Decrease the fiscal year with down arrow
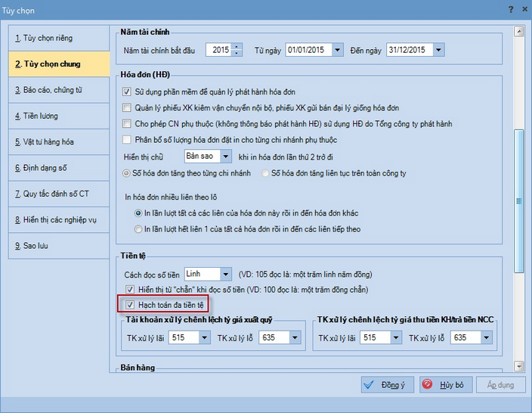532x413 pixels. click(x=237, y=53)
